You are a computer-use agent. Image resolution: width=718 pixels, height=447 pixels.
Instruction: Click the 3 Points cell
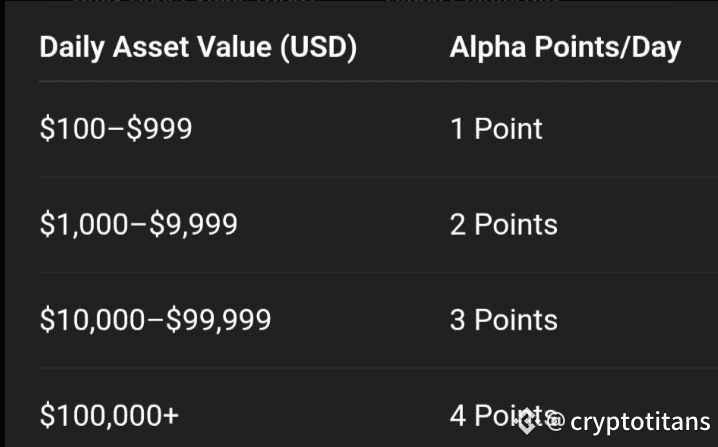point(504,320)
